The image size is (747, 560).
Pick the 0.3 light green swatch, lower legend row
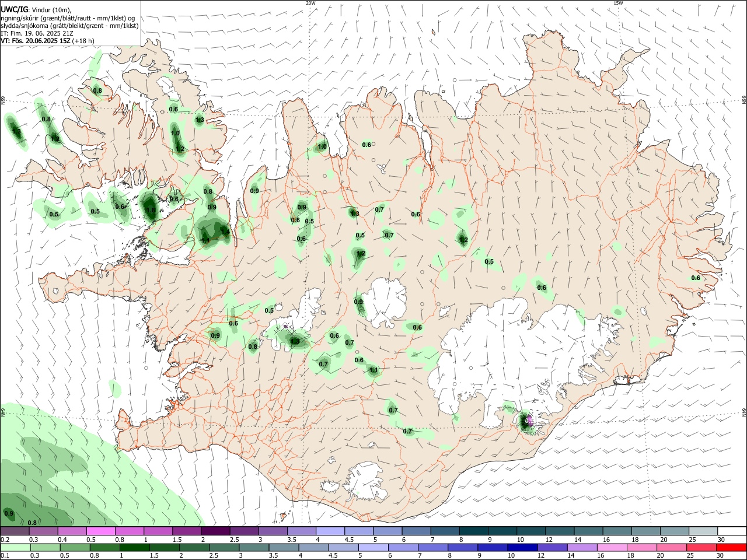pyautogui.click(x=44, y=548)
